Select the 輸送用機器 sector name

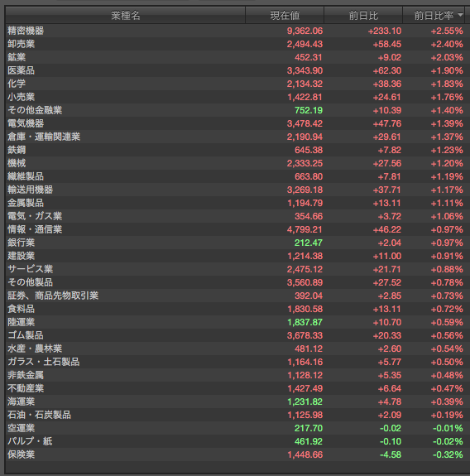coord(31,190)
